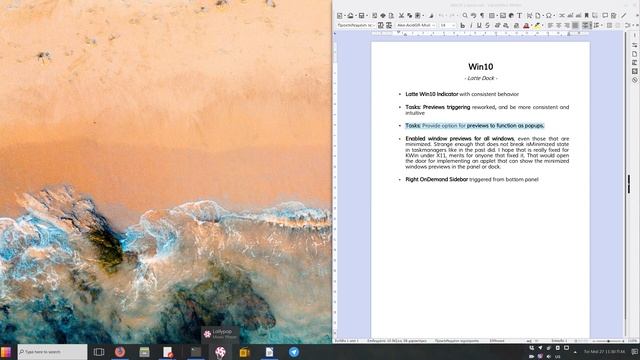Align paragraph right
This screenshot has width=640, height=360.
(x=567, y=25)
